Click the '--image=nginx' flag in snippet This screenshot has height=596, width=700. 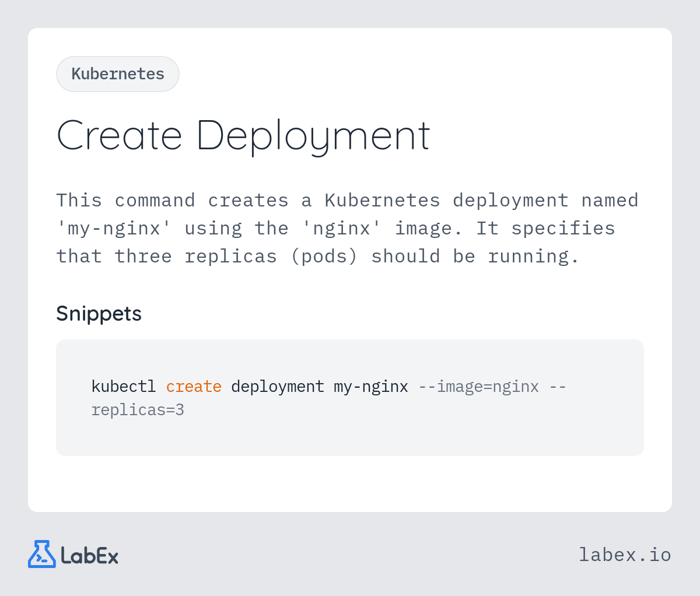click(x=478, y=387)
